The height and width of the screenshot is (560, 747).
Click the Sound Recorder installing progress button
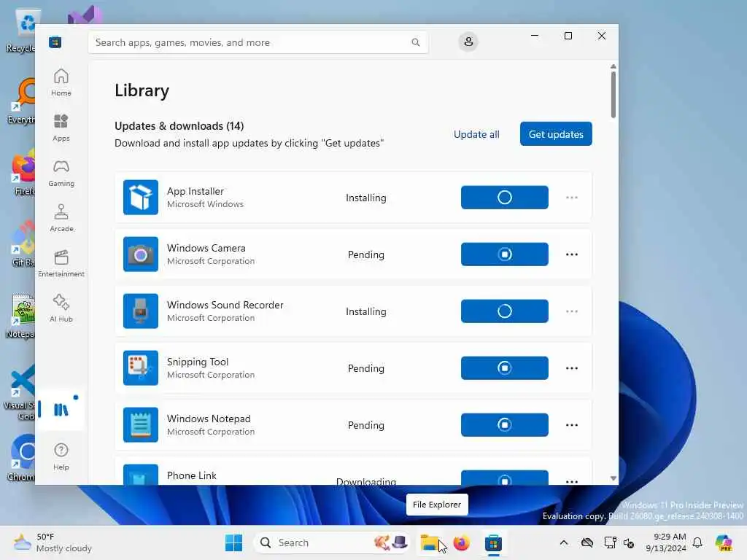click(505, 311)
